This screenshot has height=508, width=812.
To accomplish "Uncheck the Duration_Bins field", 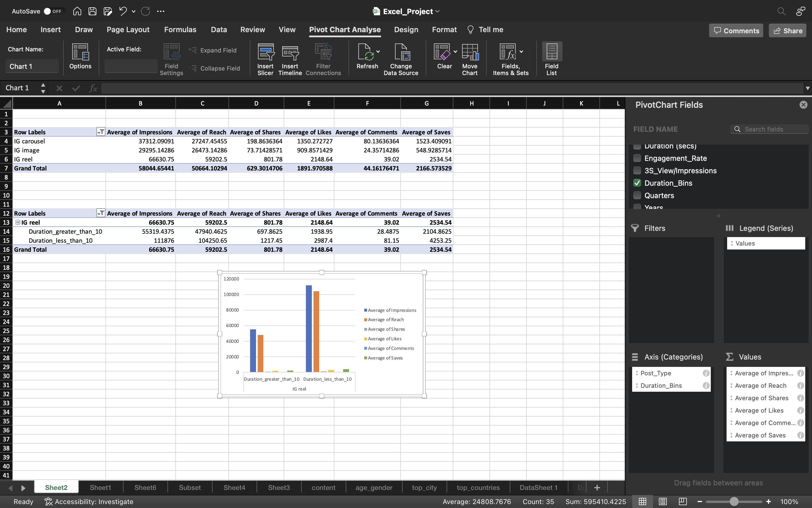I will click(637, 183).
